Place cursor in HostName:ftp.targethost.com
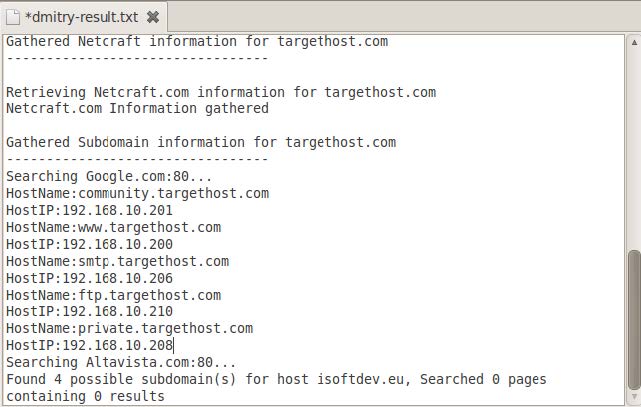641x407 pixels. pos(113,295)
